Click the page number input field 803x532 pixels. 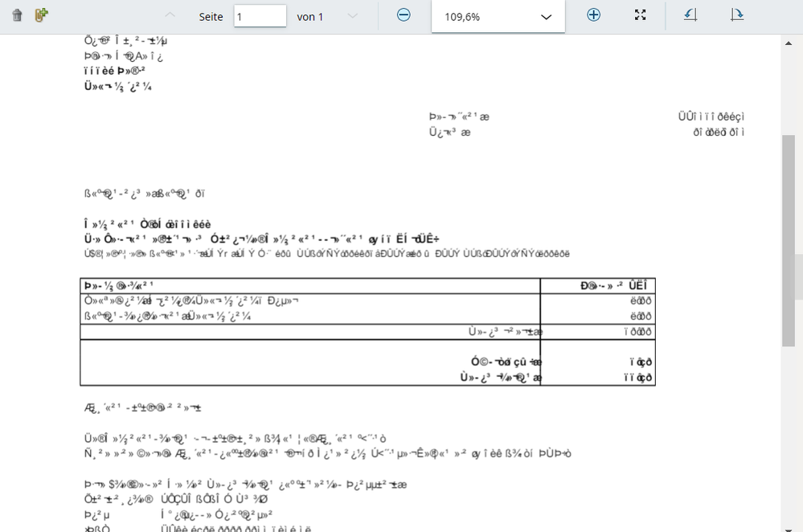[260, 16]
